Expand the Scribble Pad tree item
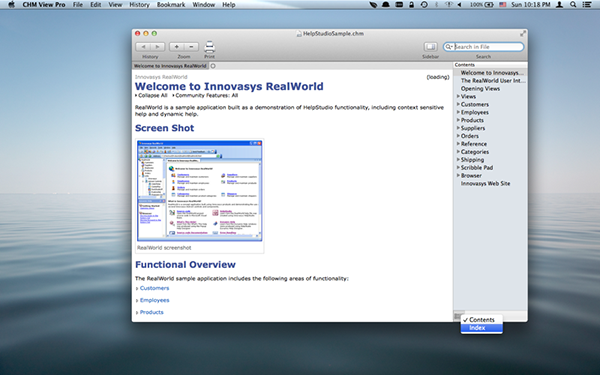This screenshot has width=600, height=375. pos(458,168)
